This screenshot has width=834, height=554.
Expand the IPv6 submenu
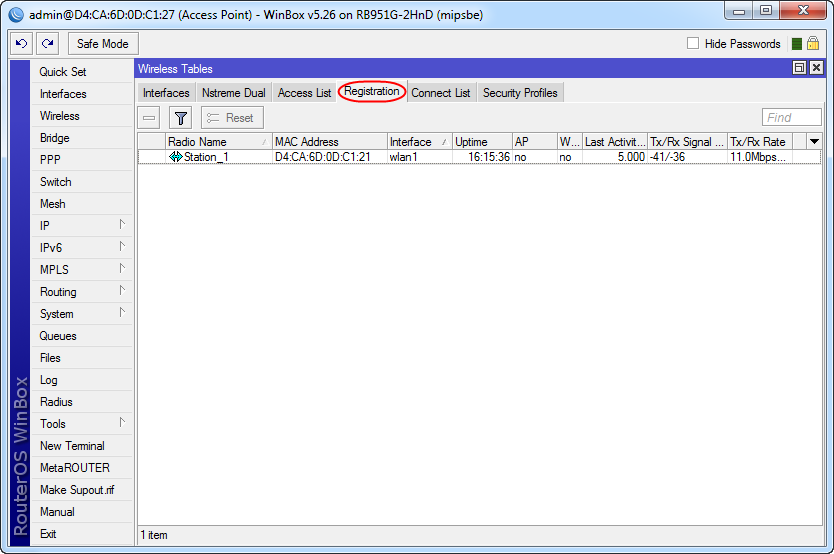(122, 247)
